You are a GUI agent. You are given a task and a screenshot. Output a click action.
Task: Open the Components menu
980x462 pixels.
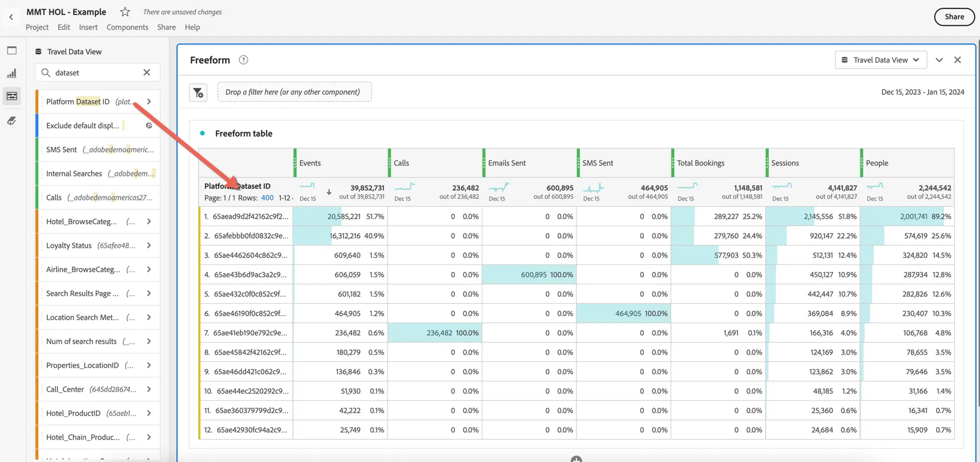coord(127,27)
